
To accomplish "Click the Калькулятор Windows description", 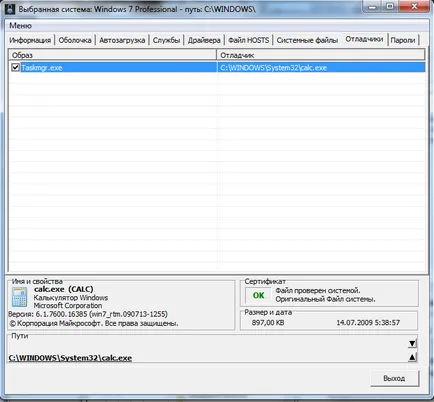I will pyautogui.click(x=71, y=297).
